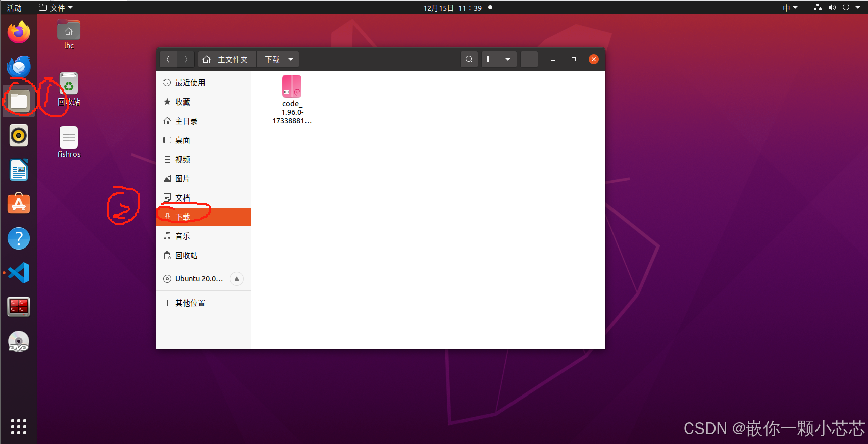
Task: Open 收藏 starred items in sidebar
Action: [203, 102]
